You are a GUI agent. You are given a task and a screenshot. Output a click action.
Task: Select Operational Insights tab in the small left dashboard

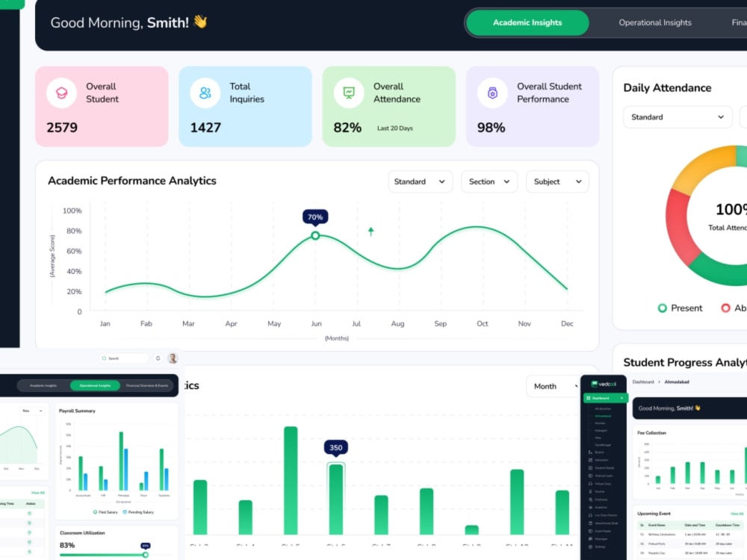[95, 385]
